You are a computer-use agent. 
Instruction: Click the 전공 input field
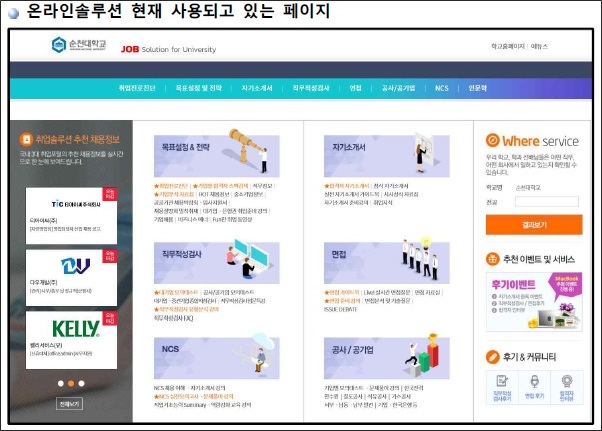(x=554, y=202)
